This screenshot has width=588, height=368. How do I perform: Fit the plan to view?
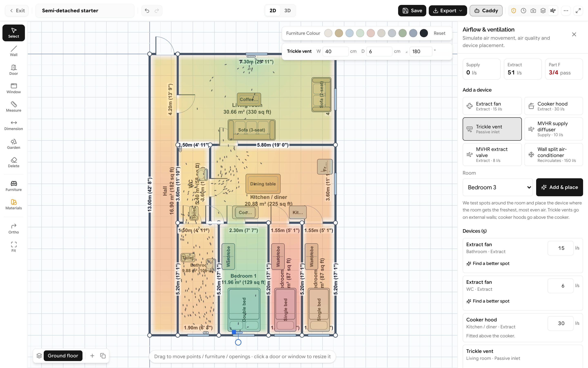point(14,247)
